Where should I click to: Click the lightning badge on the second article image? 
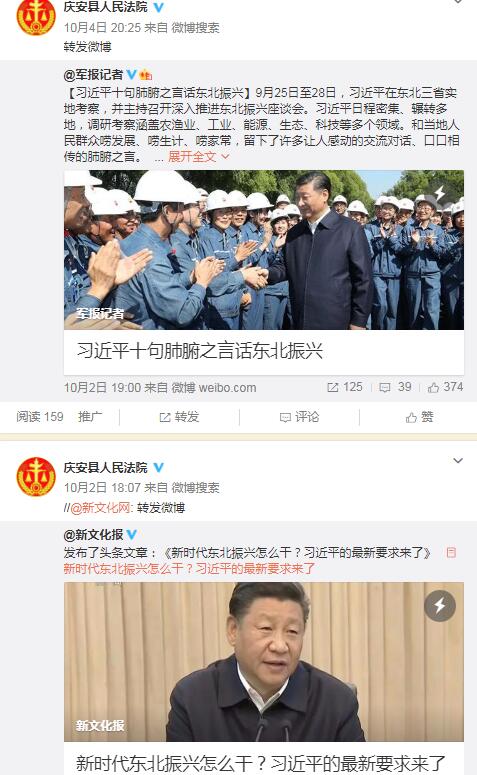[439, 605]
